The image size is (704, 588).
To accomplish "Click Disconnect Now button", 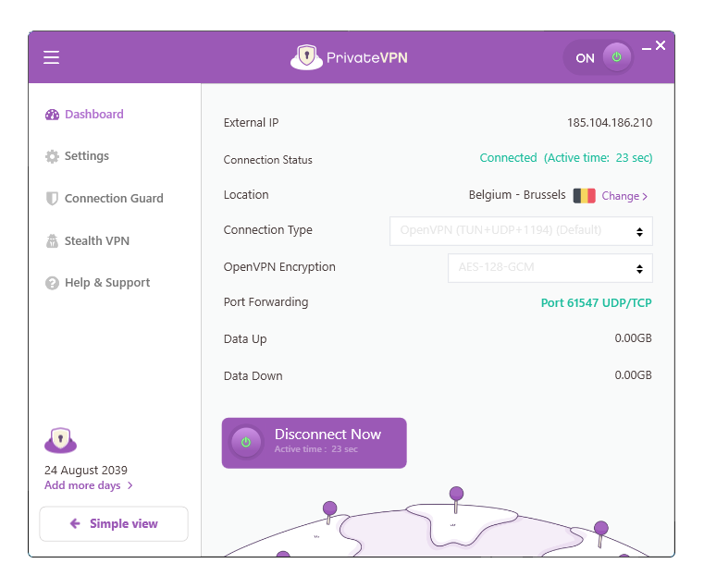I will click(315, 443).
